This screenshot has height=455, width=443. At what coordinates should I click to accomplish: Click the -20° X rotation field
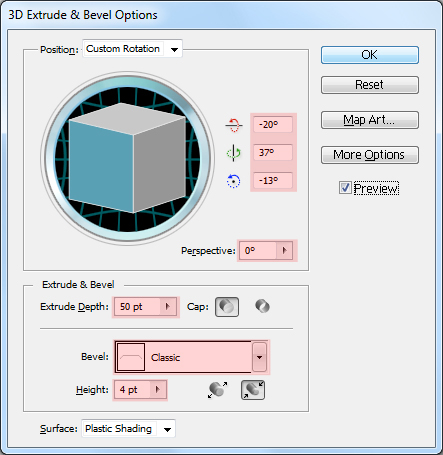point(273,125)
